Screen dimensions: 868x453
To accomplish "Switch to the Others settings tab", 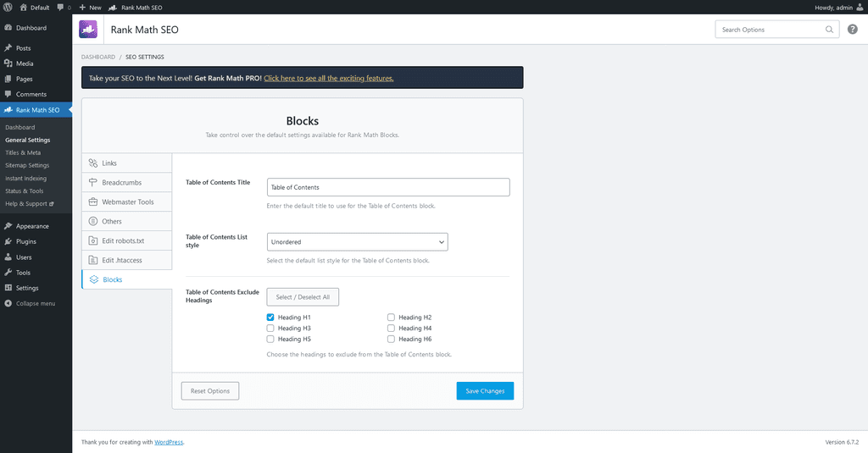I will coord(127,221).
